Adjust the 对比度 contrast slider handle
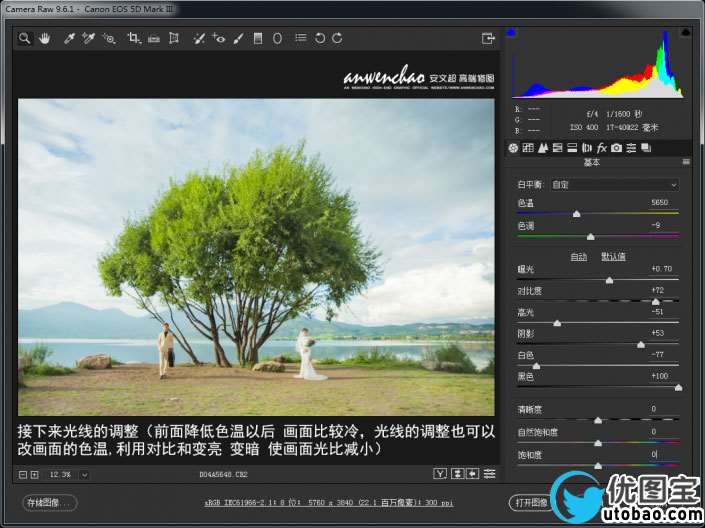The width and height of the screenshot is (705, 528). click(656, 302)
